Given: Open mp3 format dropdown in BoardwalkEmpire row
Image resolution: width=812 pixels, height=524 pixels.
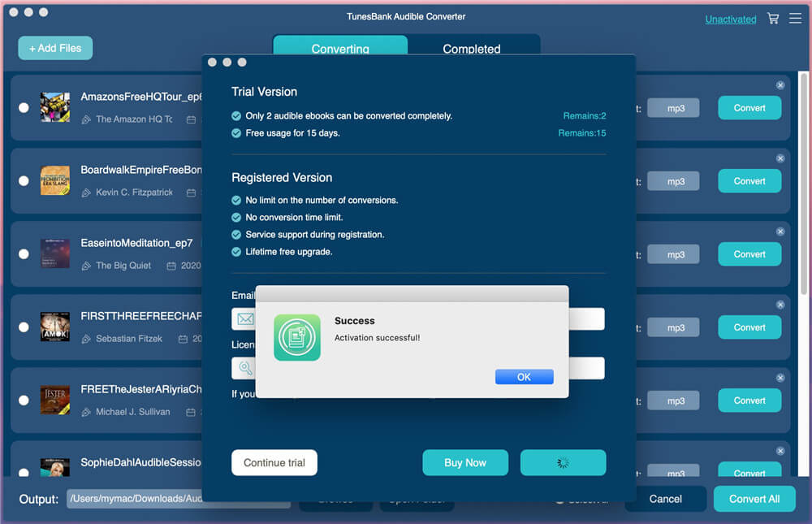Looking at the screenshot, I should pos(673,181).
